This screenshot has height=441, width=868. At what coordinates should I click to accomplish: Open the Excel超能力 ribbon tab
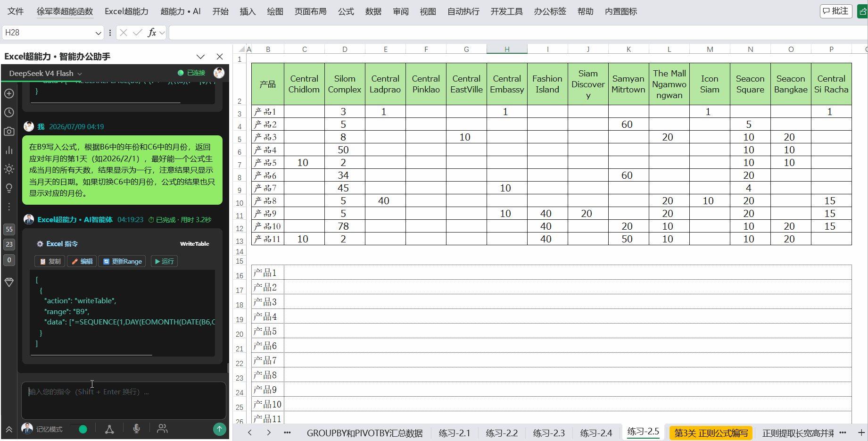pos(126,11)
